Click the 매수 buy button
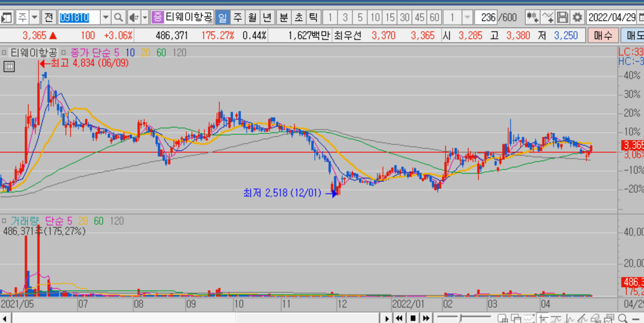 coord(603,35)
